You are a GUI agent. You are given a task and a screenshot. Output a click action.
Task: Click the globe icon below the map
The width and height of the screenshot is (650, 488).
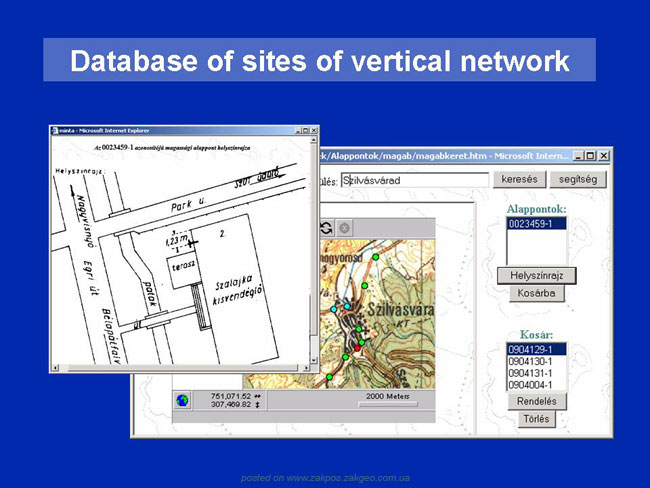[182, 401]
